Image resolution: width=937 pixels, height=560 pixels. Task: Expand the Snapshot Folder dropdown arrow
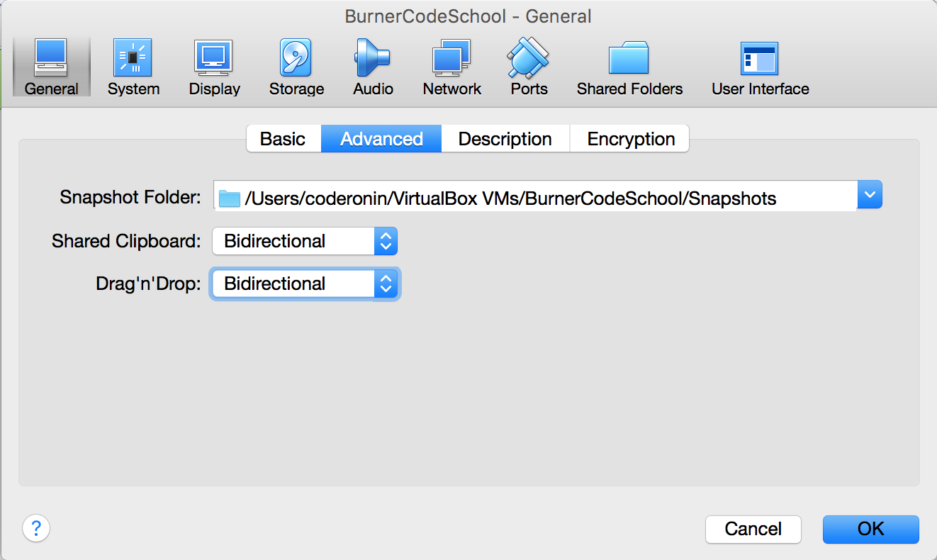coord(870,195)
